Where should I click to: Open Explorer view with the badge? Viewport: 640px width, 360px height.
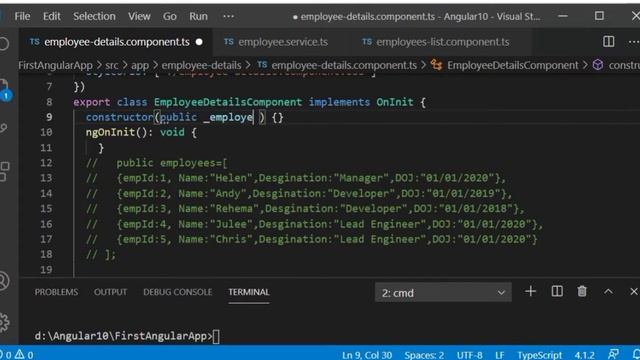click(5, 89)
